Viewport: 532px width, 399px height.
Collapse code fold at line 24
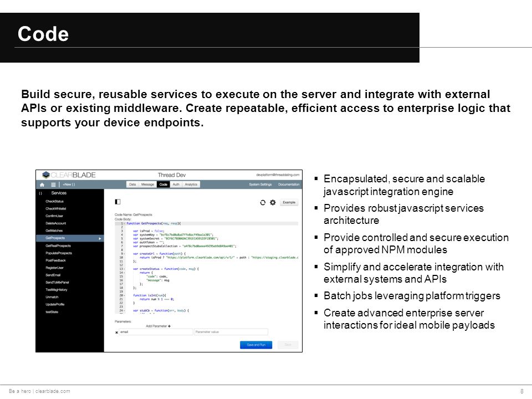coord(124,310)
